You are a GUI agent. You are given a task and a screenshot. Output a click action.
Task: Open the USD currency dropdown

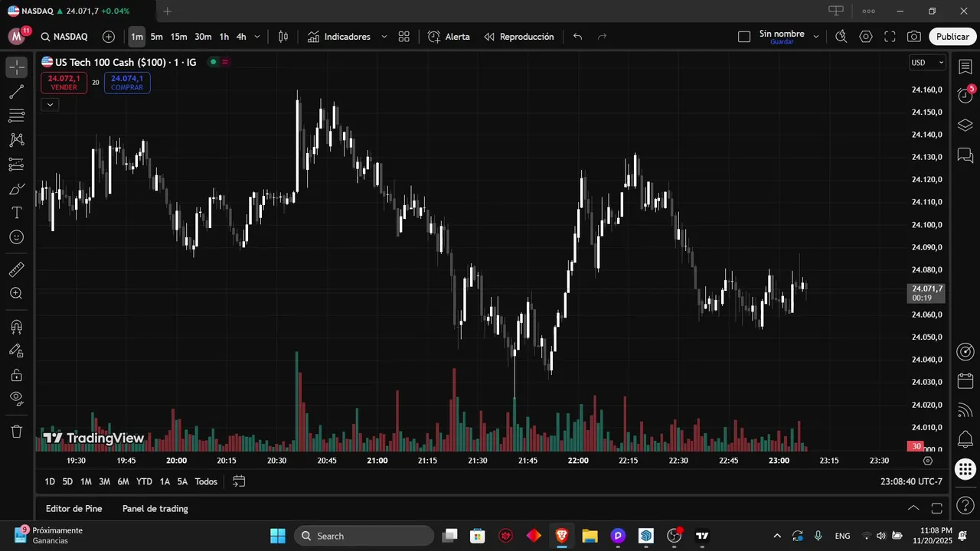coord(927,63)
